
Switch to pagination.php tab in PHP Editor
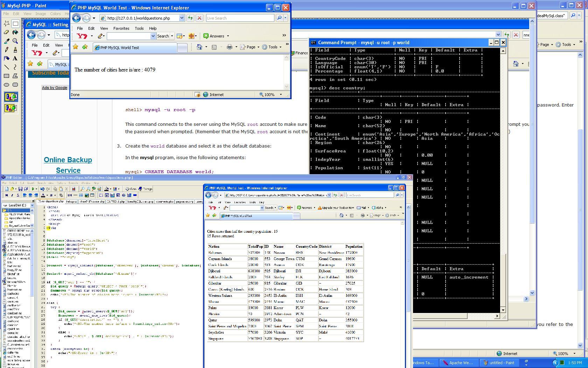184,202
